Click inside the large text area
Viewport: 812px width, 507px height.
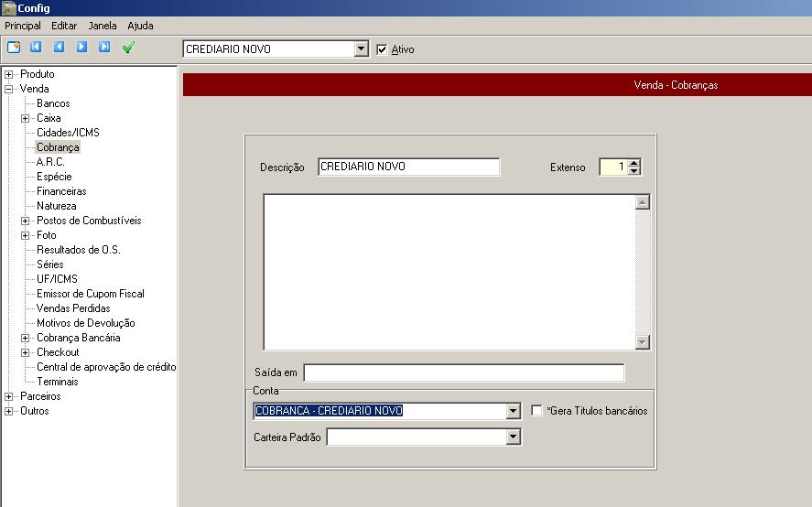tap(449, 273)
